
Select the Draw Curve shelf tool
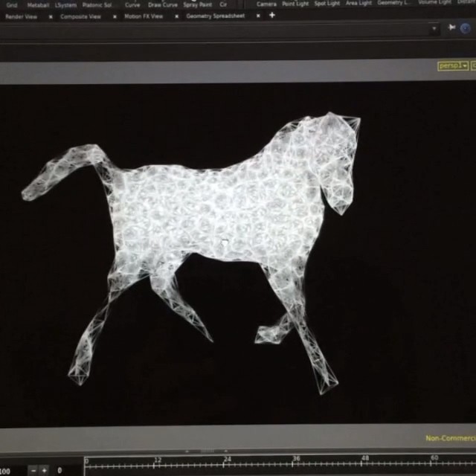(163, 4)
